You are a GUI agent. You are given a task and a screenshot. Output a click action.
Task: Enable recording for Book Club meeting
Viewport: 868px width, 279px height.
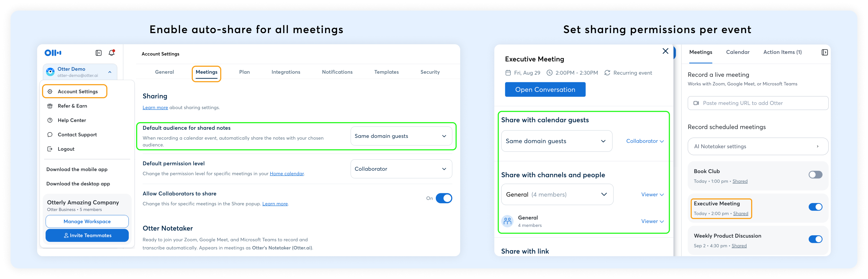815,175
